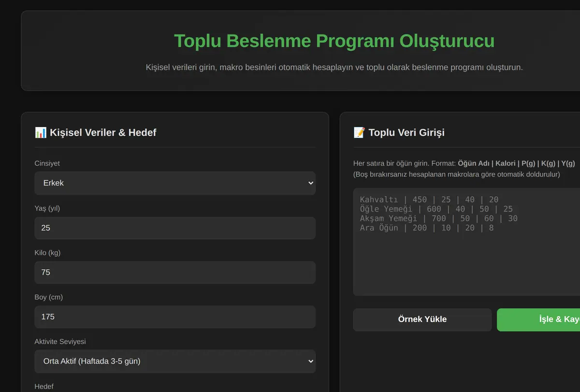Viewport: 580px width, 392px height.
Task: Click the chart icon beside Kişisel Veriler
Action: 41,132
